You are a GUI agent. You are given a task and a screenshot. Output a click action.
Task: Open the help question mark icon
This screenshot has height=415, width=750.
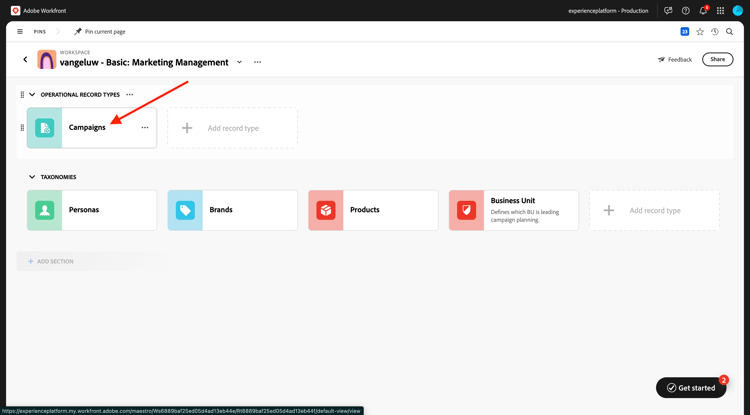[685, 11]
